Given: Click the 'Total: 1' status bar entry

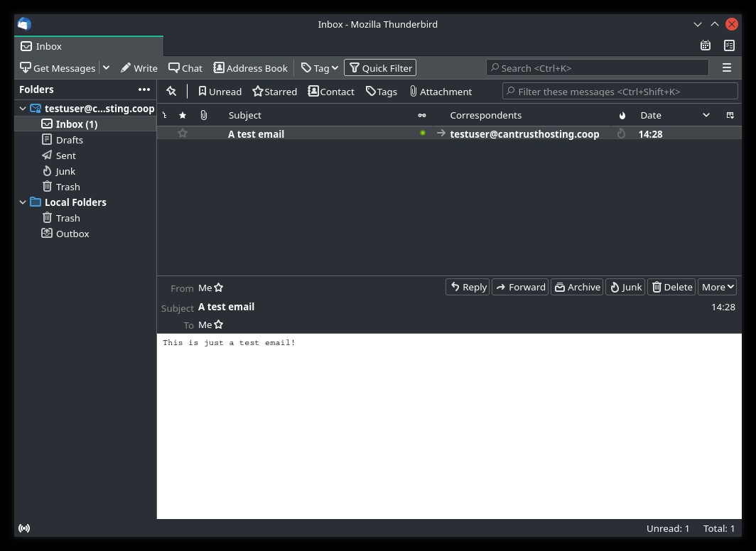Looking at the screenshot, I should [x=719, y=528].
